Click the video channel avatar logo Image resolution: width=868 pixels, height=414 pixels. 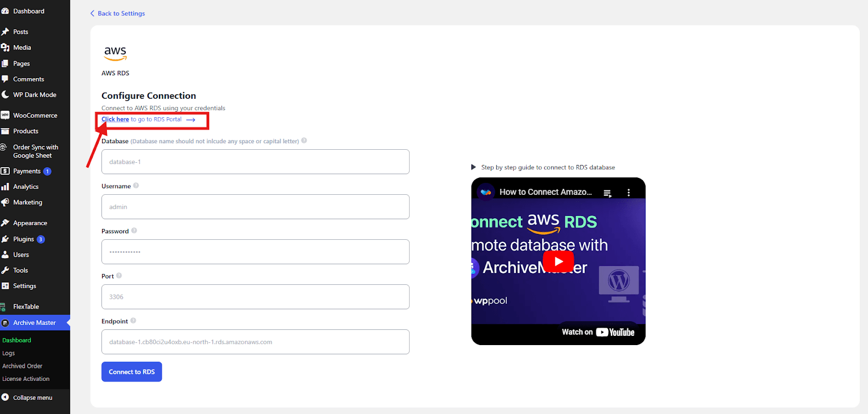[x=486, y=192]
